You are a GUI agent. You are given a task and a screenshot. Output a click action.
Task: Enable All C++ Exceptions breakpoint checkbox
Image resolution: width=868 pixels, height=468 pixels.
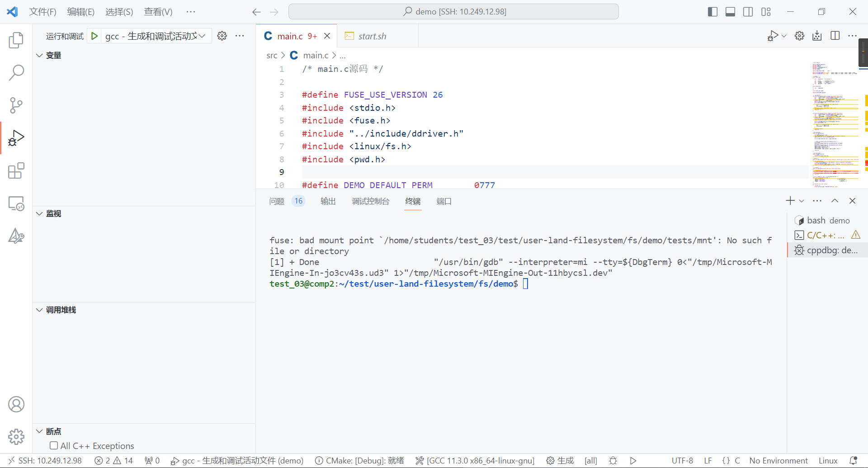pyautogui.click(x=54, y=446)
